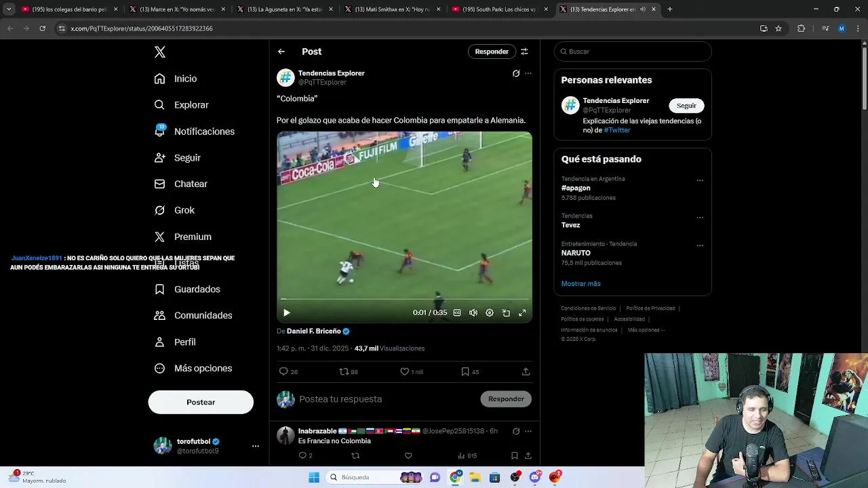Bookmark the post with 45 saves
Screen dimensions: 868x488
470,371
